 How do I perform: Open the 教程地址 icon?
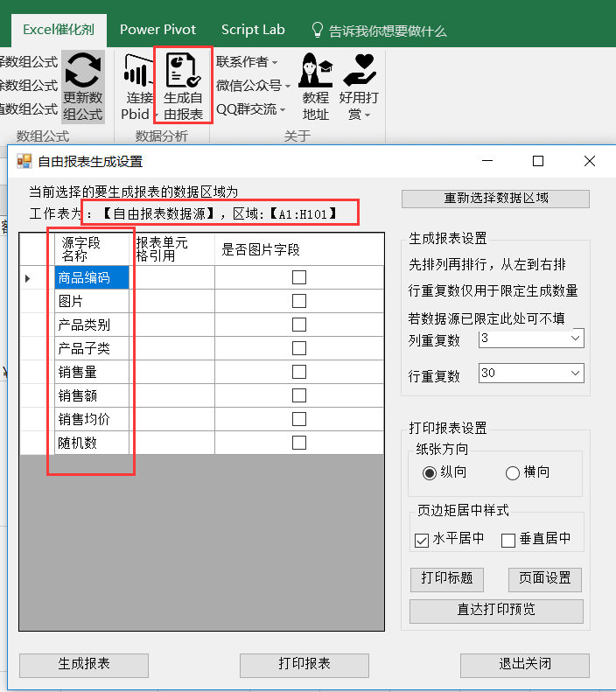point(316,70)
